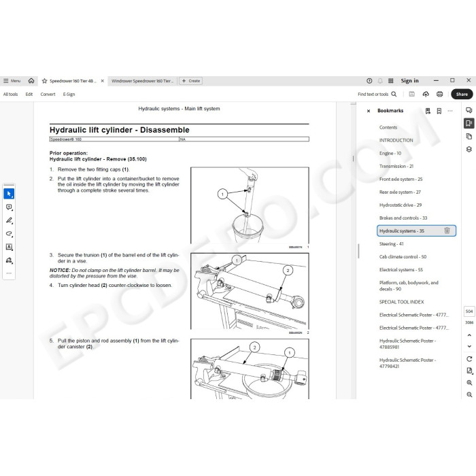Open Electrical systems - 55 bookmark
This screenshot has height=476, width=476.
(401, 269)
